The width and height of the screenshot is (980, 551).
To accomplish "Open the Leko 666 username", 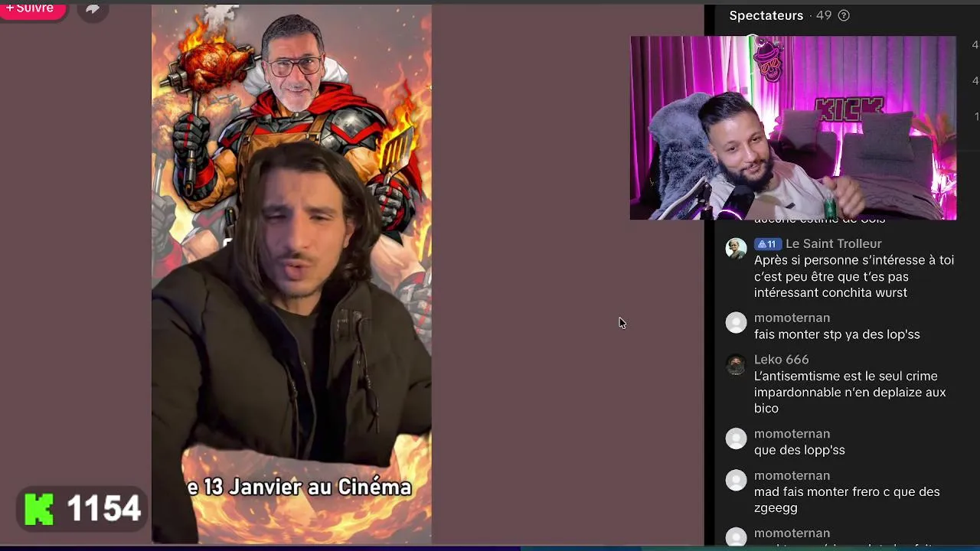I will (781, 359).
